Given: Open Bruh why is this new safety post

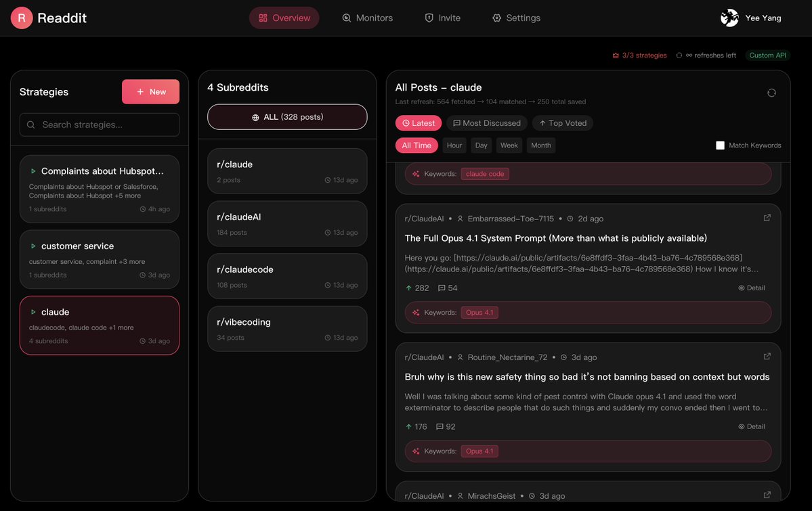Looking at the screenshot, I should coord(586,377).
